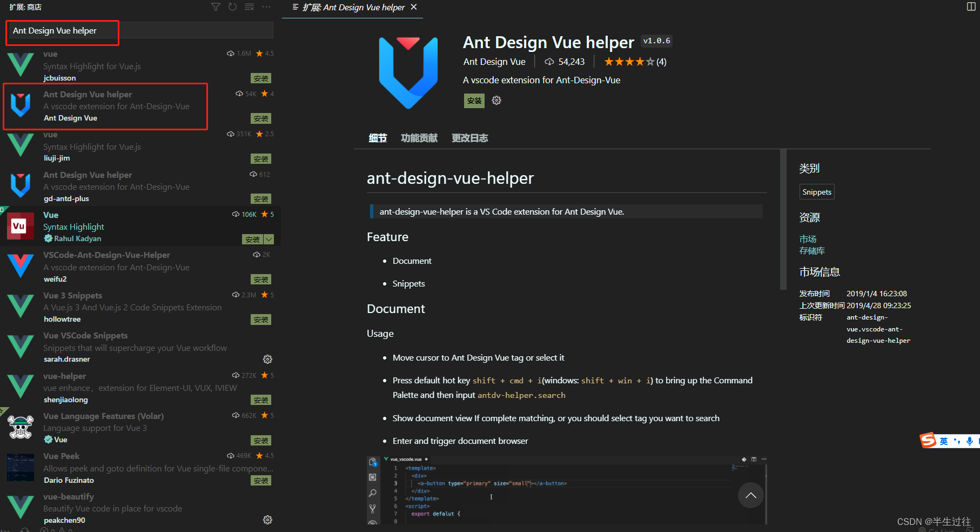The image size is (980, 532).
Task: Toggle Sogou input to English mode
Action: pos(944,440)
